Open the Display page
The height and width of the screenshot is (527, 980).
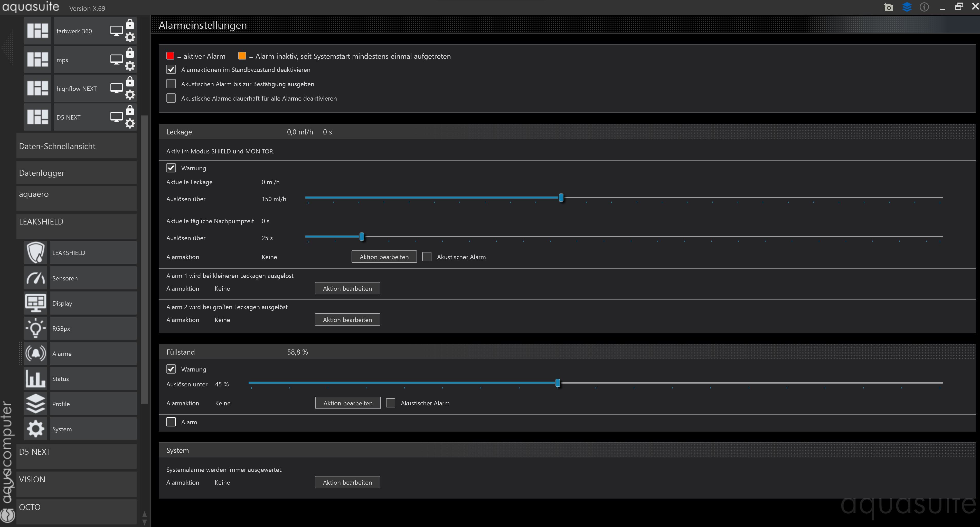pos(93,303)
